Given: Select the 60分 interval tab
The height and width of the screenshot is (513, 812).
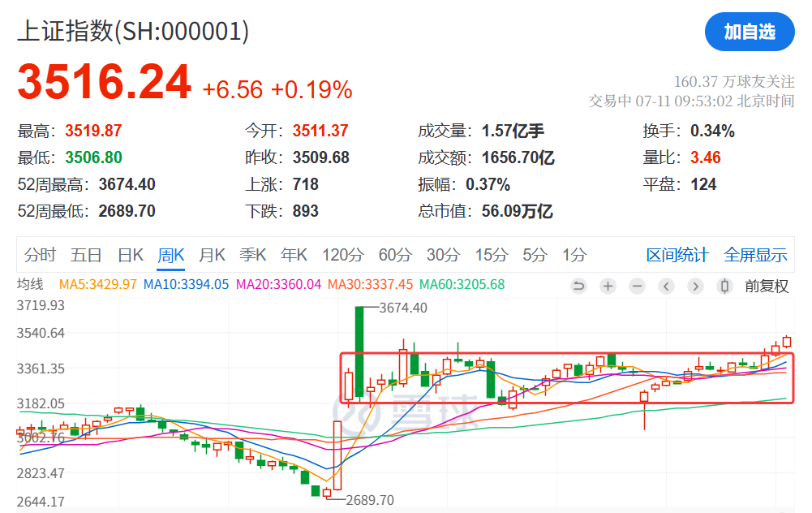Looking at the screenshot, I should pyautogui.click(x=395, y=255).
